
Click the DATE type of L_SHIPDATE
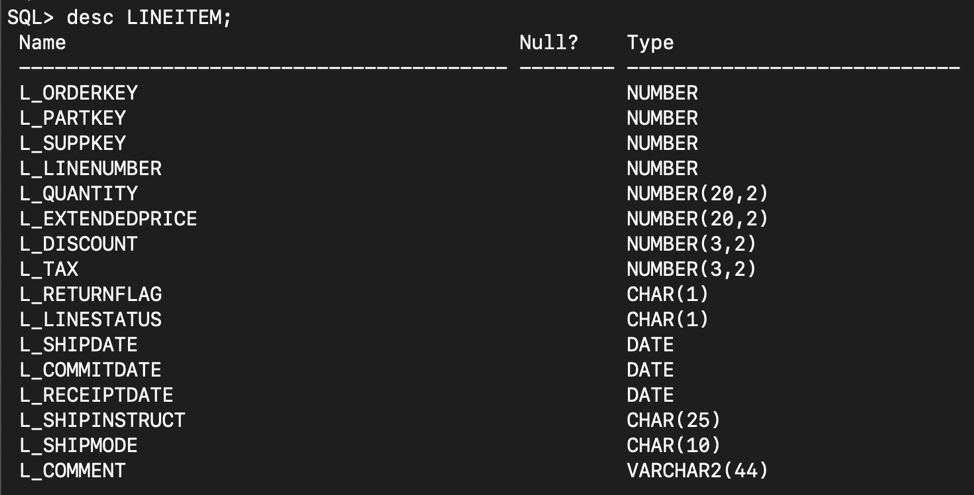pyautogui.click(x=650, y=345)
